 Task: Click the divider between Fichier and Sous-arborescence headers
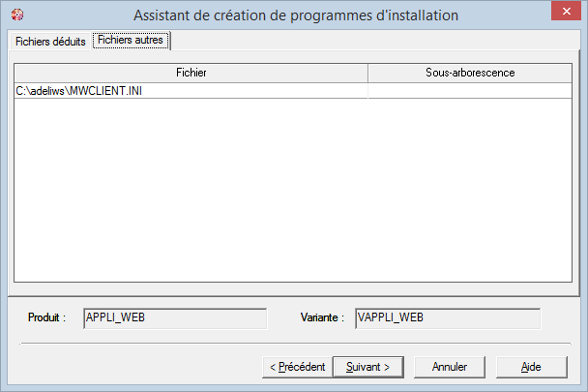(368, 73)
